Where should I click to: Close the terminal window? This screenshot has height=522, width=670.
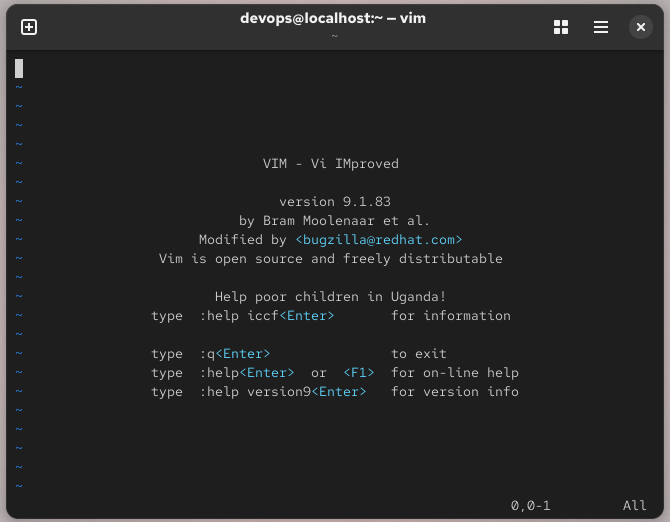641,27
